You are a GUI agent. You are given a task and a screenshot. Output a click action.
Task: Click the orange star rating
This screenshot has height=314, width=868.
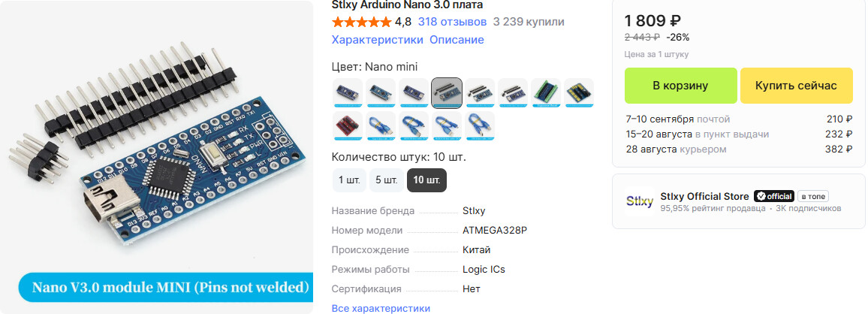coord(361,22)
